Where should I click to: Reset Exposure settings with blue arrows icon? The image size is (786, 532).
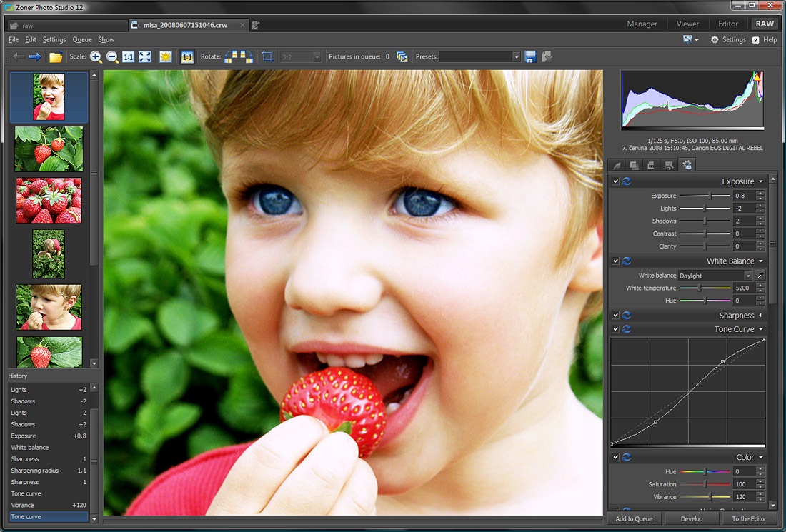click(x=627, y=181)
